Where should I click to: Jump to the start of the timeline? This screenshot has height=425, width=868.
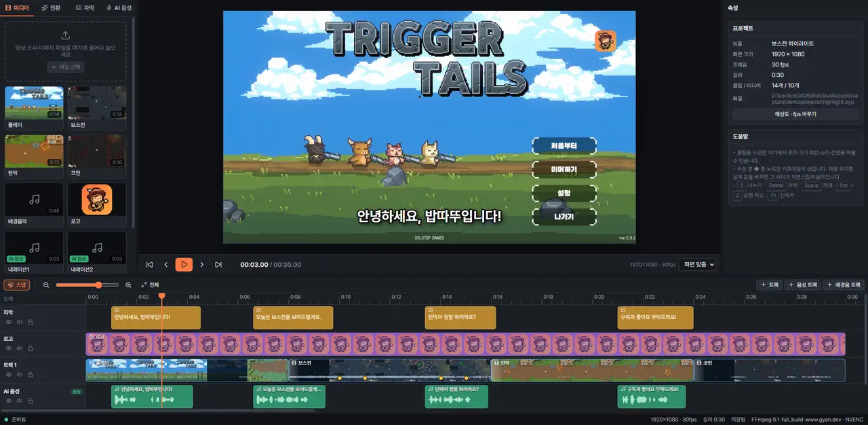(149, 265)
